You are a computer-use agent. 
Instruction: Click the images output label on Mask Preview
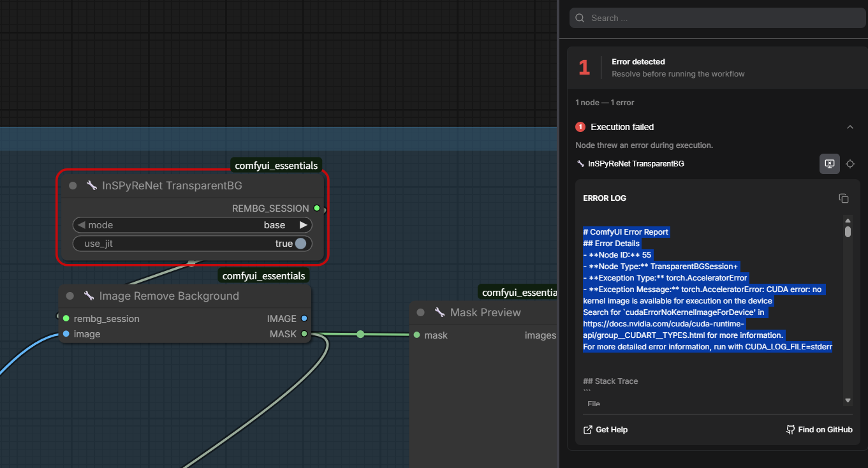click(x=540, y=335)
